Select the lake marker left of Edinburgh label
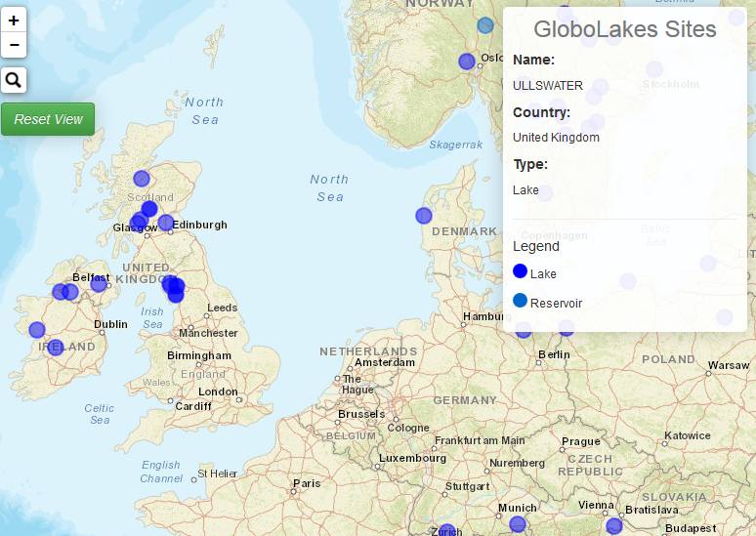This screenshot has height=536, width=756. (x=165, y=223)
